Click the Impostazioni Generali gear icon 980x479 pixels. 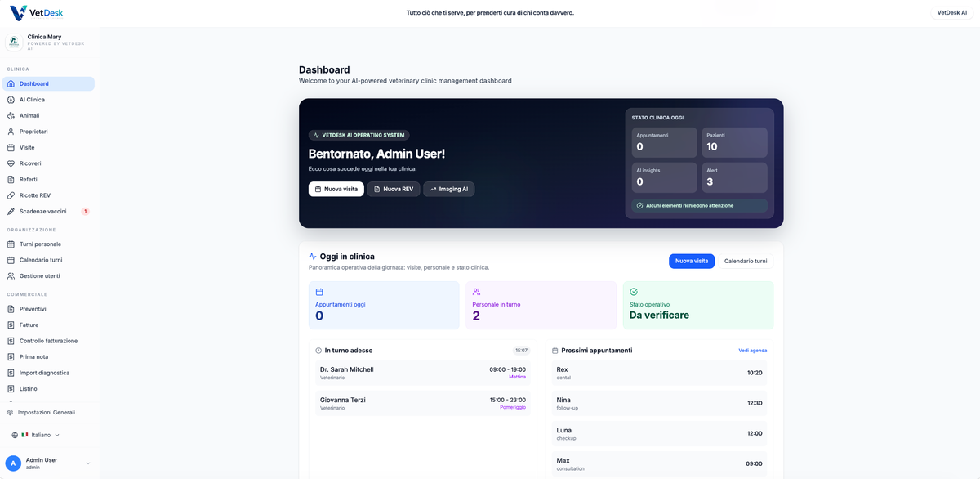coord(11,413)
